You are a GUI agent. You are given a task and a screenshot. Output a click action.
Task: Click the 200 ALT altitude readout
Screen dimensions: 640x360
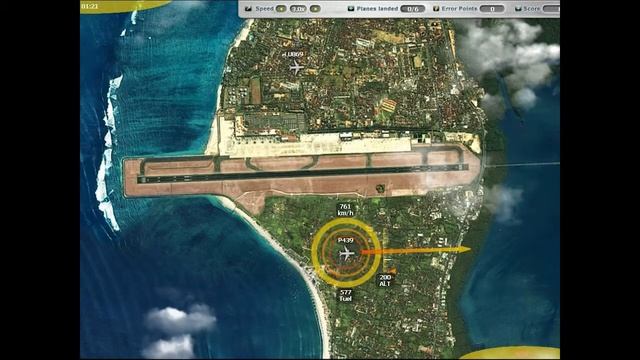click(385, 280)
